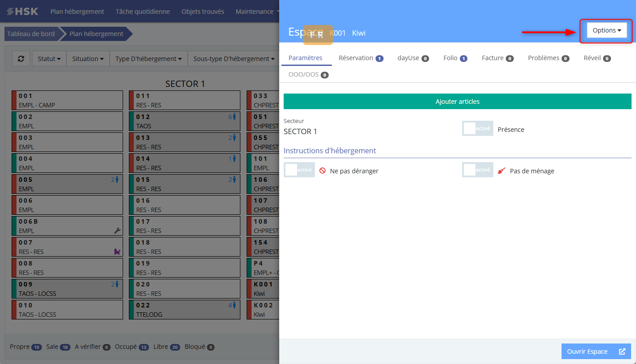The width and height of the screenshot is (636, 364).
Task: Click the Pas de ménage broom icon
Action: 502,171
